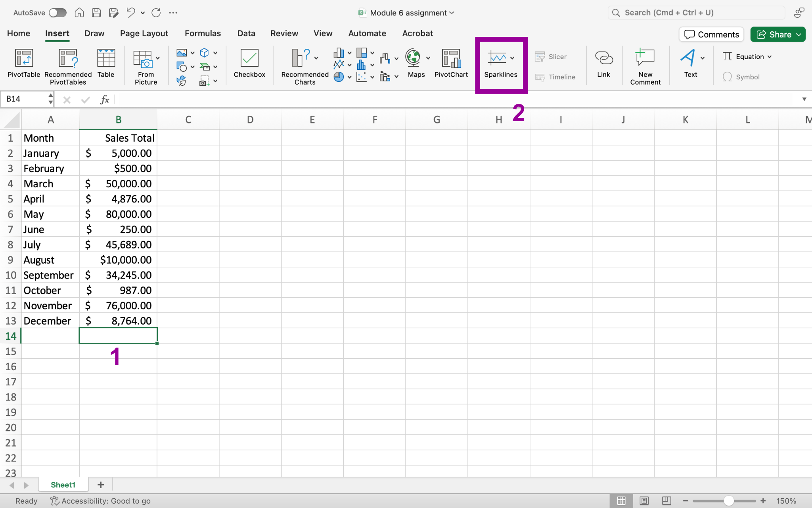Click the Link button
Viewport: 812px width, 508px height.
(604, 63)
